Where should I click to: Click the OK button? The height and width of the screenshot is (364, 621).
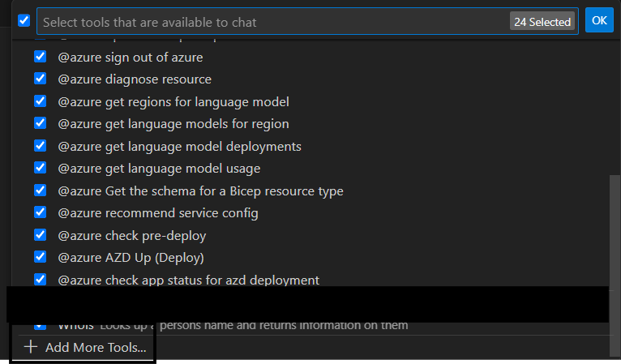pos(599,20)
